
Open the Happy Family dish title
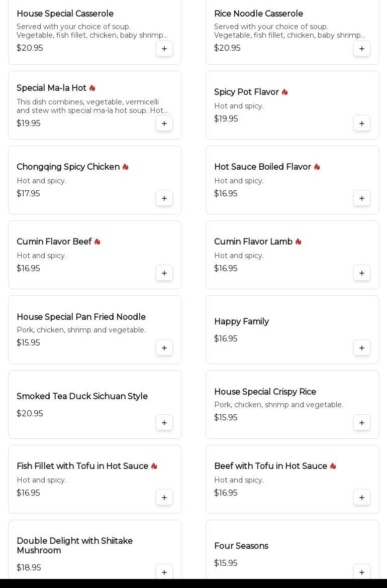241,321
